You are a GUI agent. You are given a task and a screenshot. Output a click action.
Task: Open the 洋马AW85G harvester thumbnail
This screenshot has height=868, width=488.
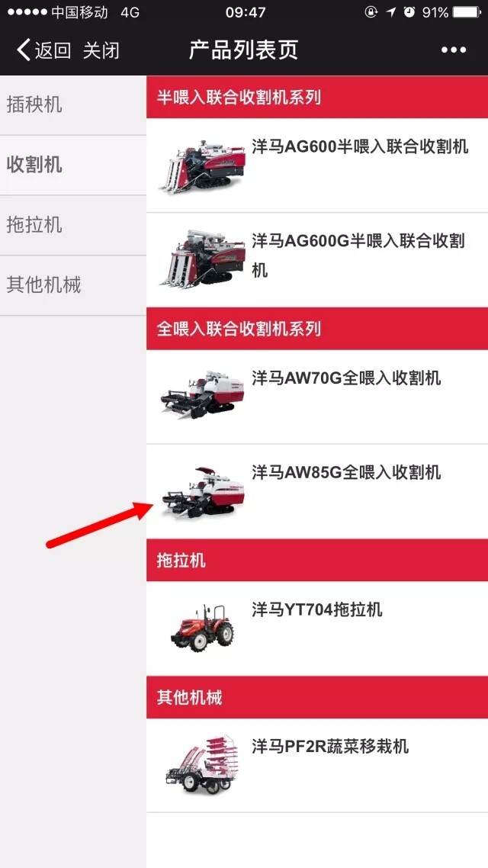pos(202,493)
